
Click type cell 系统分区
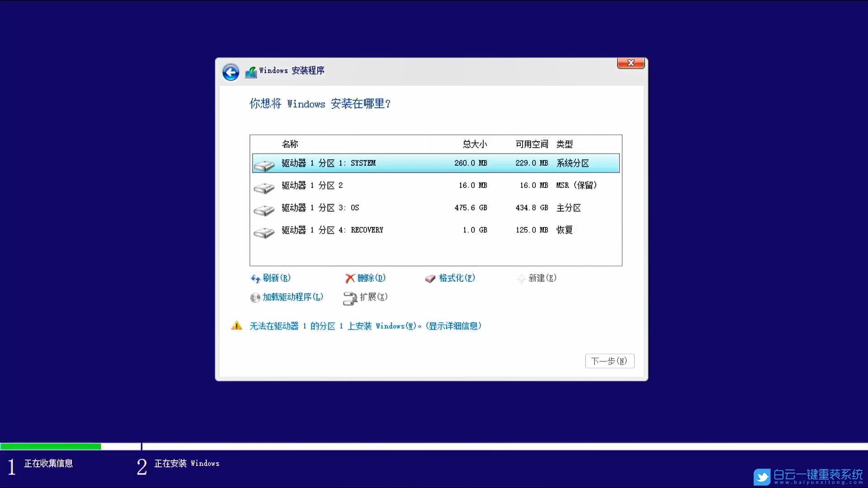click(x=572, y=163)
